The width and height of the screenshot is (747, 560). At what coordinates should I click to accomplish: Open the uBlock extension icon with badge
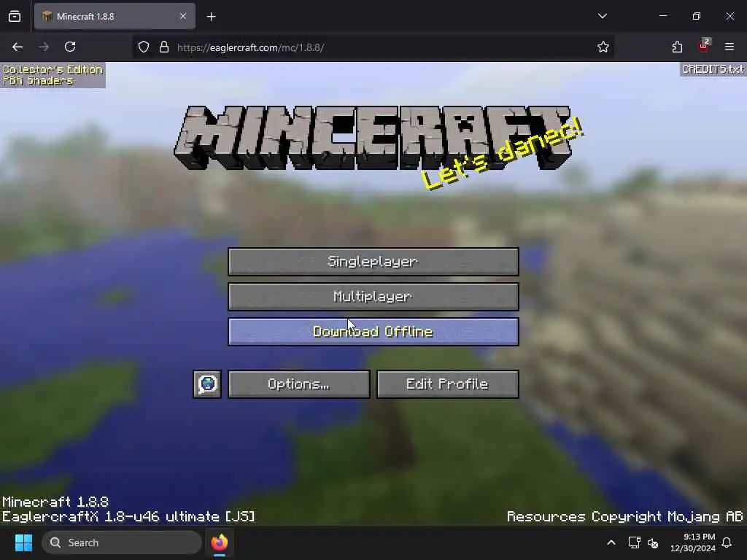704,46
